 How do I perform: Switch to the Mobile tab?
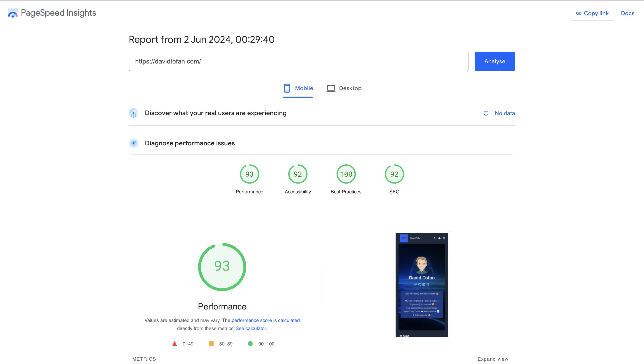(x=298, y=88)
